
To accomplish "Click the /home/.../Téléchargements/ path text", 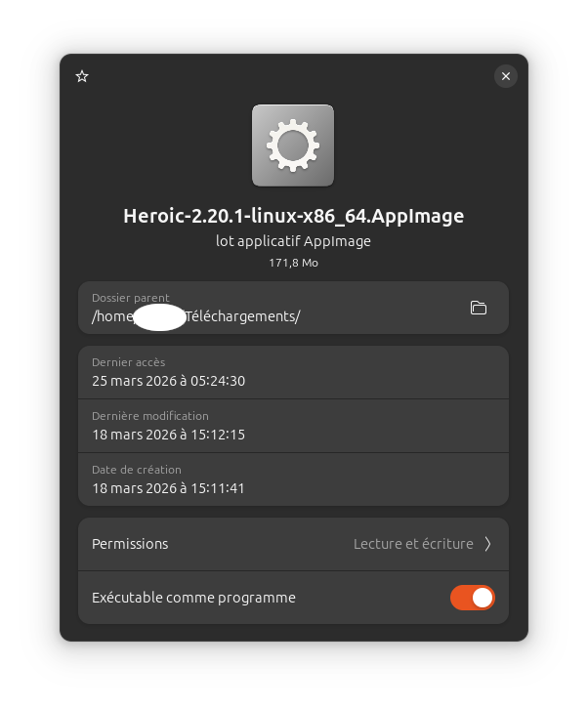I will pos(195,316).
